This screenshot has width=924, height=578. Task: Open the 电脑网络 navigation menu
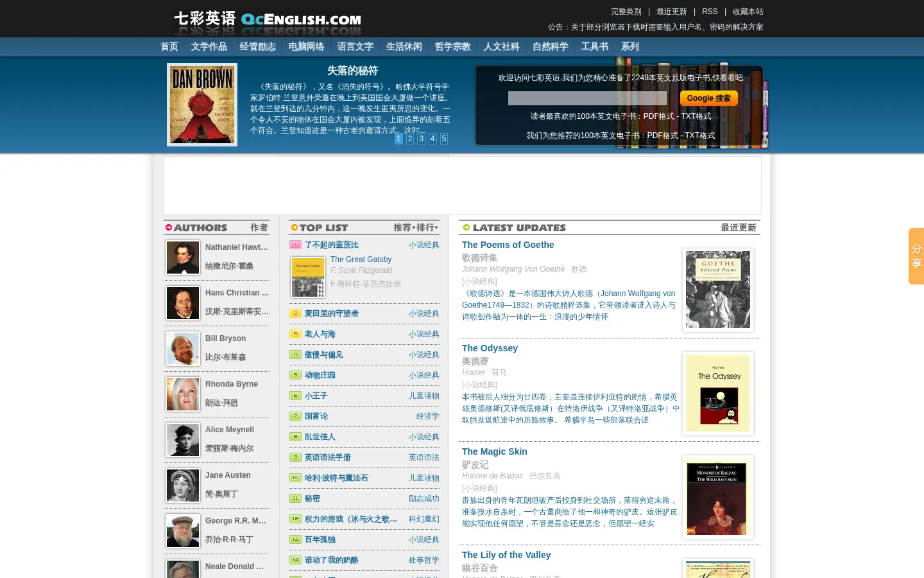click(307, 47)
